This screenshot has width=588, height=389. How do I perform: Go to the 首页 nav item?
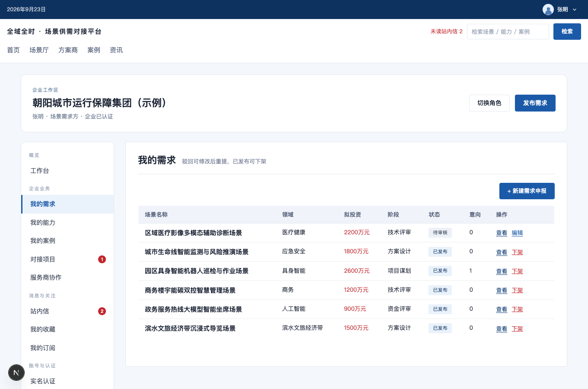point(13,50)
